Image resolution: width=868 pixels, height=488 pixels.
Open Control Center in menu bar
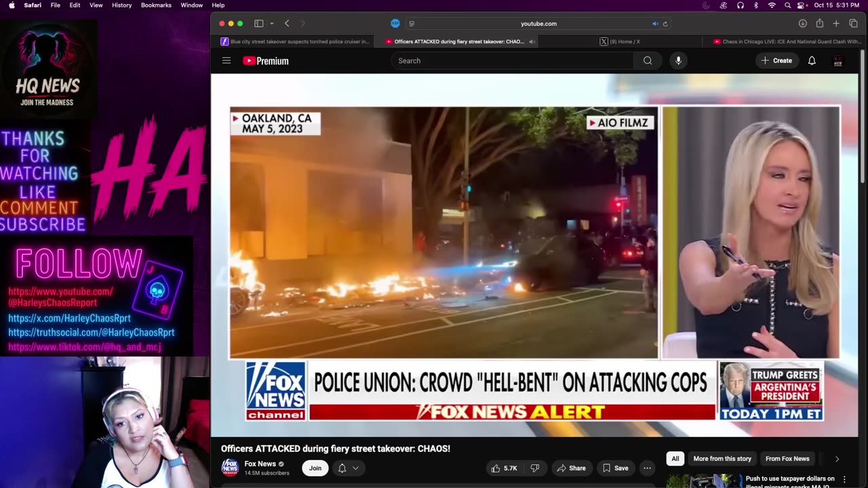pyautogui.click(x=802, y=5)
